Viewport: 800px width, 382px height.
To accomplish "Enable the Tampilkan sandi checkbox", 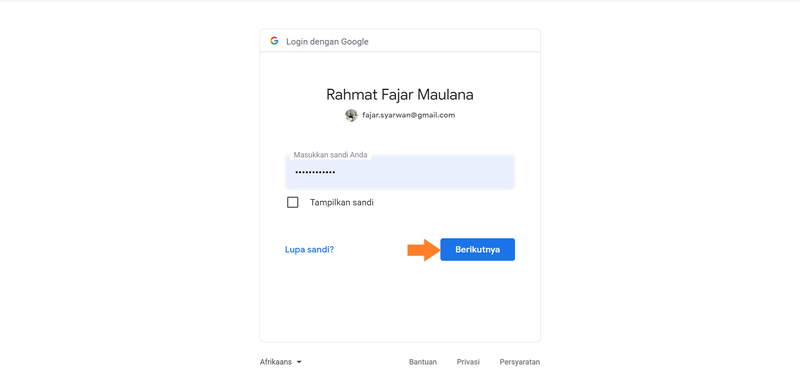I will point(292,202).
